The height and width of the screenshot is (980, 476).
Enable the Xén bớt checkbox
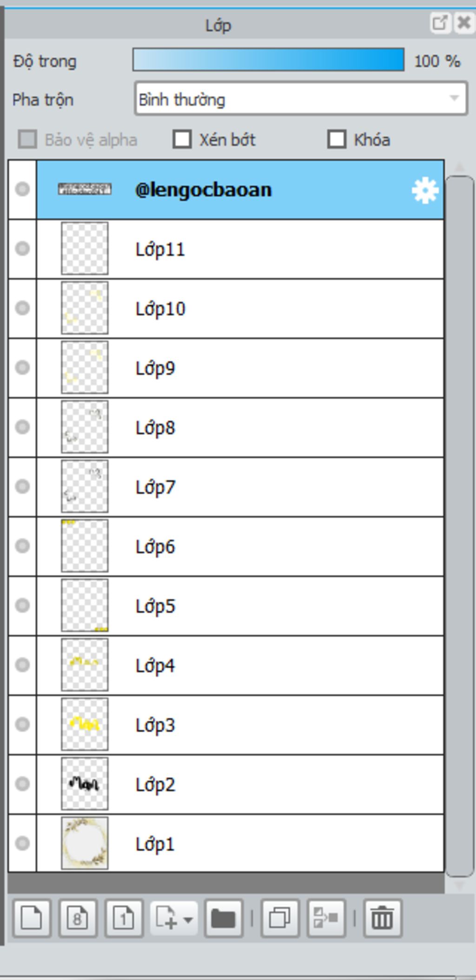(182, 139)
